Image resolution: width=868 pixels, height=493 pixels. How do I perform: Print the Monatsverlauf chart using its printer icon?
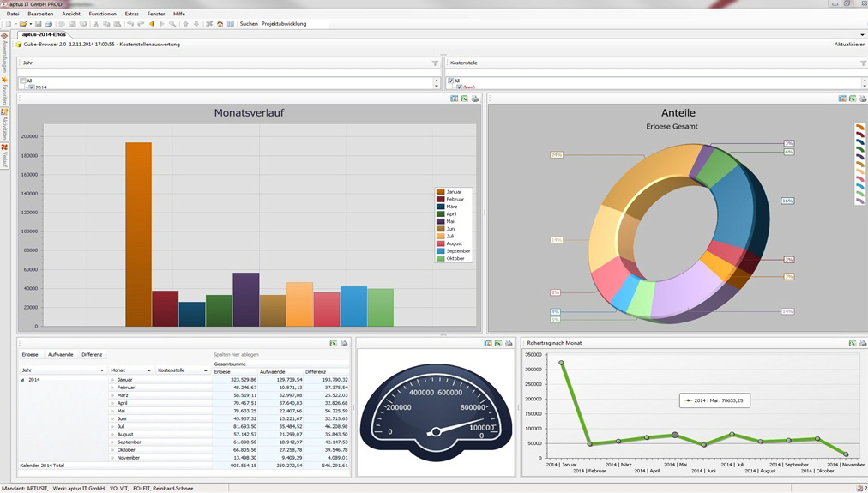[x=475, y=99]
